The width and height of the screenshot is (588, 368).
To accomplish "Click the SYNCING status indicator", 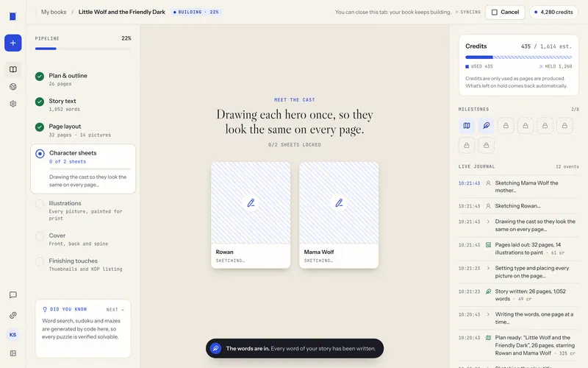I will [468, 12].
